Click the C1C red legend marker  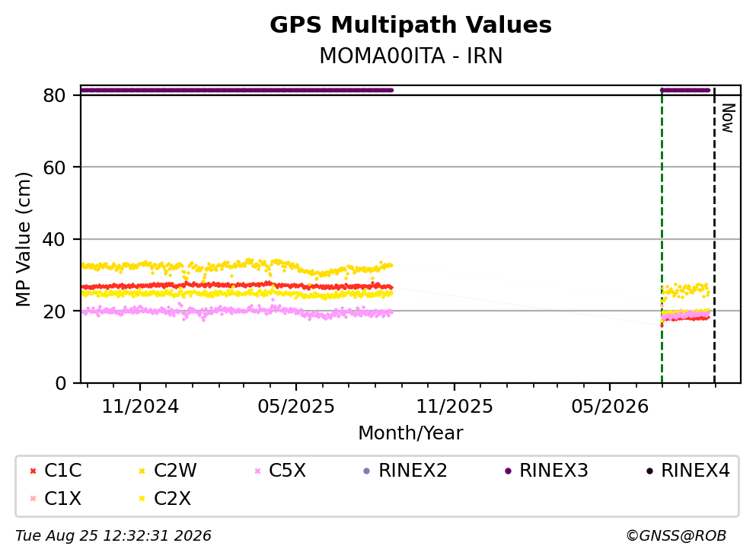[x=33, y=471]
